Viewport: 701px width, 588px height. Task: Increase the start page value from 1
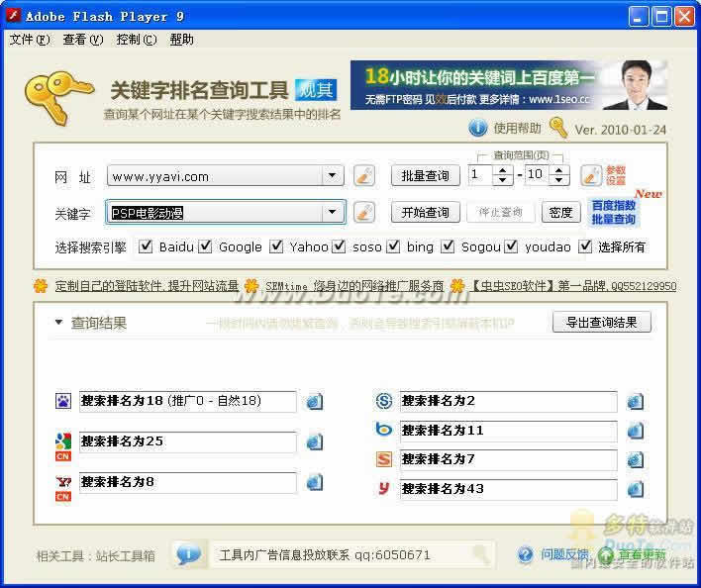click(x=503, y=170)
